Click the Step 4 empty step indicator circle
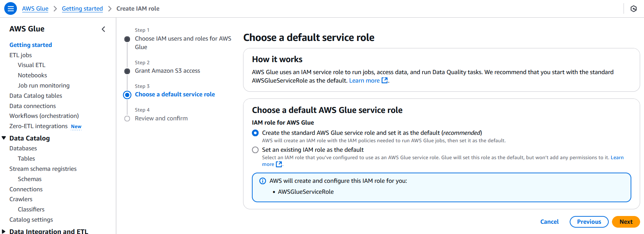This screenshot has width=644, height=234. [127, 119]
